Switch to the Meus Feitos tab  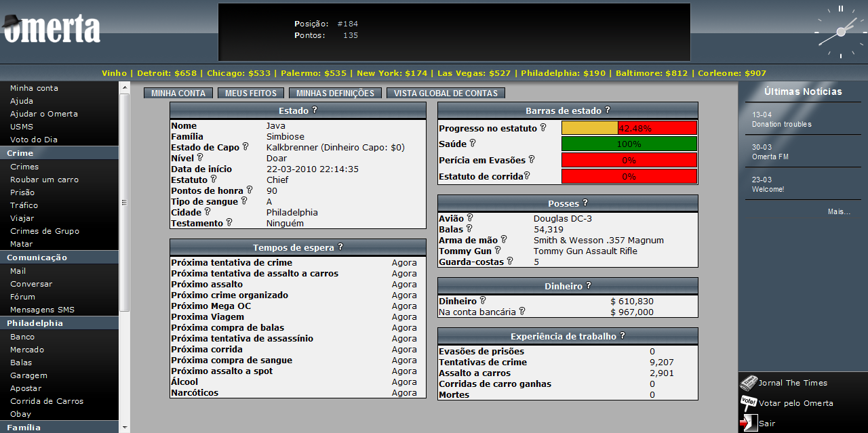coord(251,94)
